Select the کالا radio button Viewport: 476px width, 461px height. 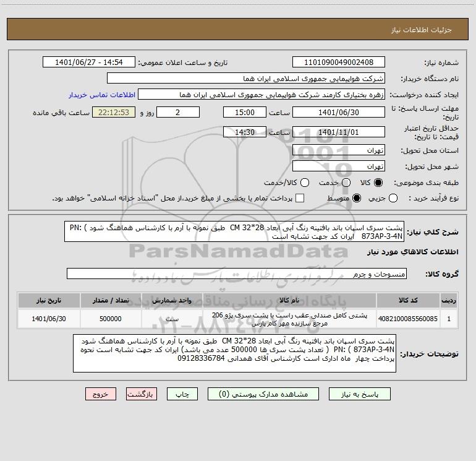click(x=378, y=183)
